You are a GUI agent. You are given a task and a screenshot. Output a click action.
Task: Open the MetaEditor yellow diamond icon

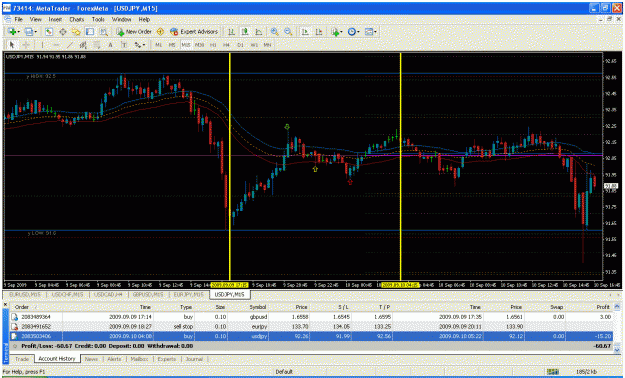point(160,32)
